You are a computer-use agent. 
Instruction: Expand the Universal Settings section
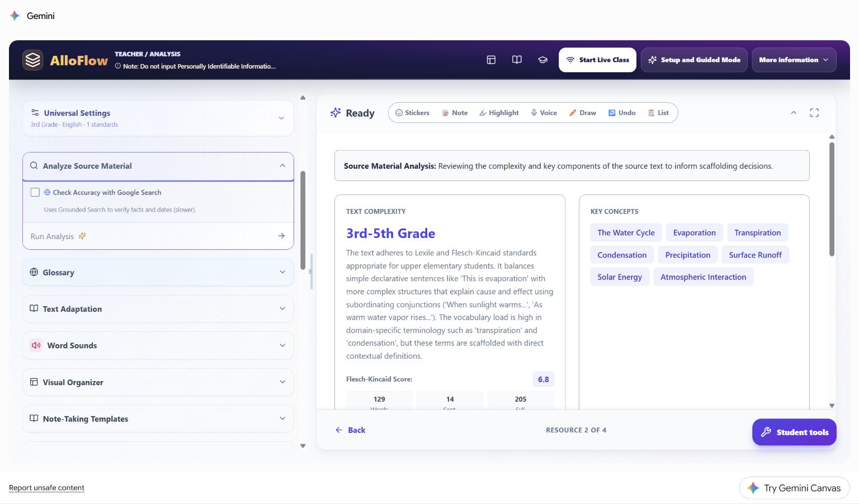click(x=158, y=118)
